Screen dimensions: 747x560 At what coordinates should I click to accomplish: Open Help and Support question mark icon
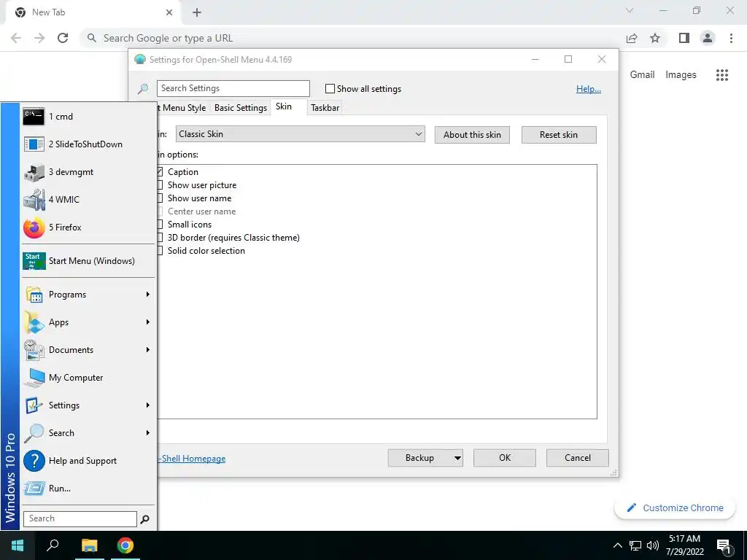point(34,461)
